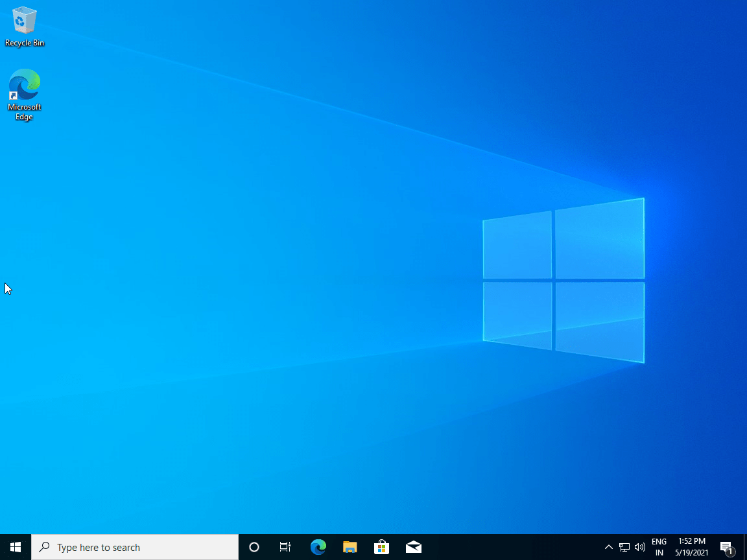Click the Show Desktop strip at the taskbar edge
The image size is (747, 560).
coord(745,547)
